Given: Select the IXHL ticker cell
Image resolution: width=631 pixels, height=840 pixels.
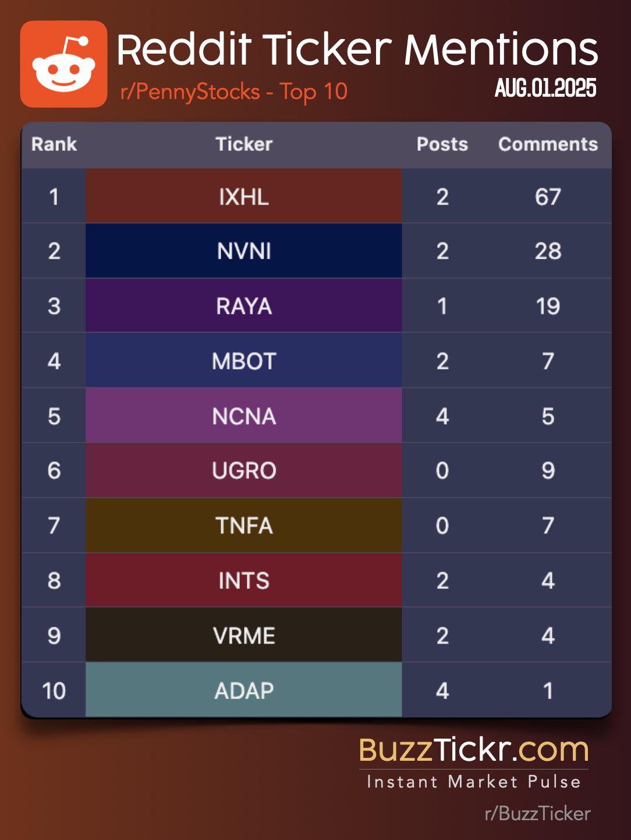Looking at the screenshot, I should pyautogui.click(x=244, y=196).
